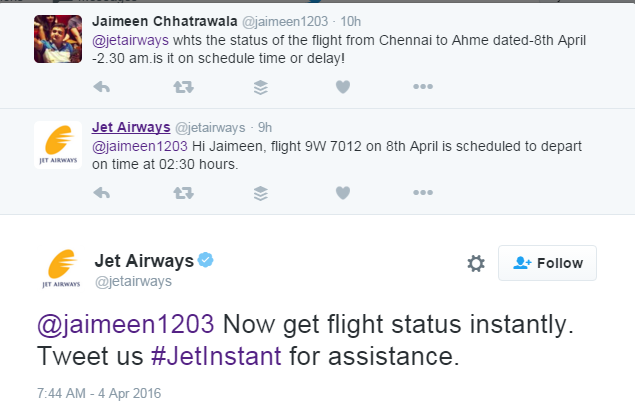Open more options on Jet Airways reply
The height and width of the screenshot is (416, 635).
tap(423, 192)
